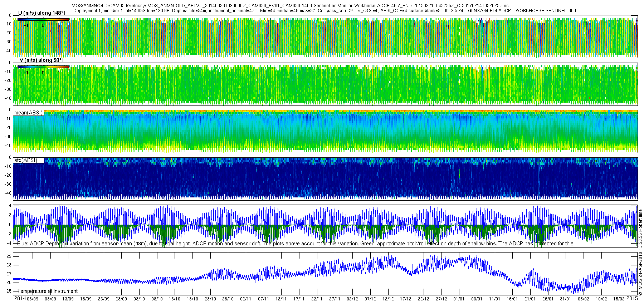Click the '08/09' date tick label
The image size is (644, 304).
click(50, 299)
